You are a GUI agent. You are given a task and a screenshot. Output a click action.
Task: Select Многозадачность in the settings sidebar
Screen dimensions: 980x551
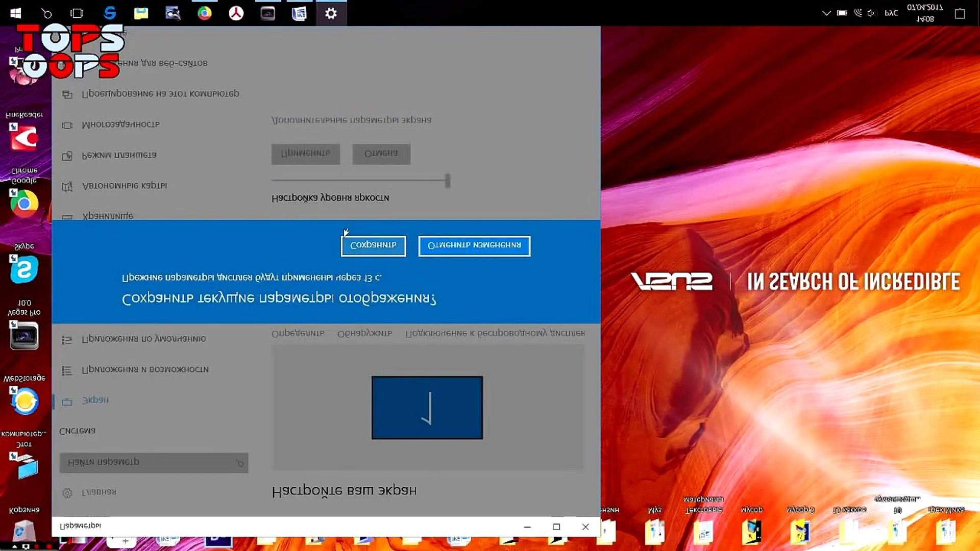coord(120,124)
